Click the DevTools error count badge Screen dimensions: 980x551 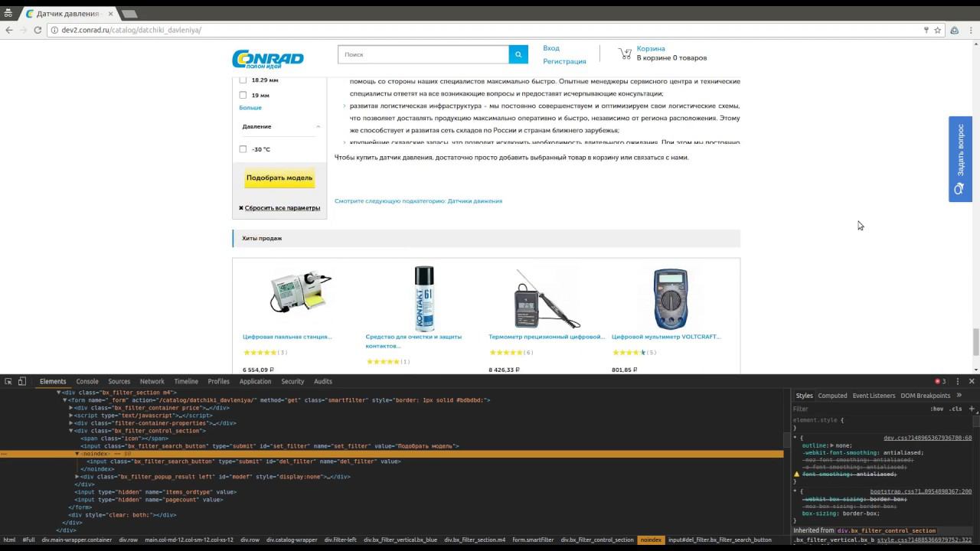click(940, 381)
